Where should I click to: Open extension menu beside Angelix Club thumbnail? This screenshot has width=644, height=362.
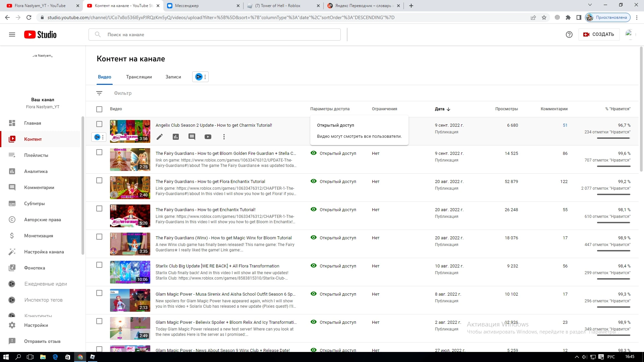(99, 137)
